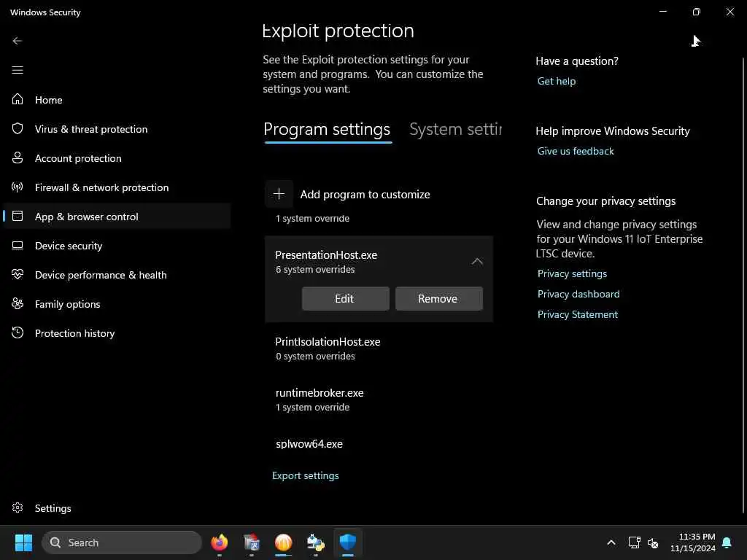Screen dimensions: 747x560
Task: Show hidden system tray icons
Action: pos(611,542)
